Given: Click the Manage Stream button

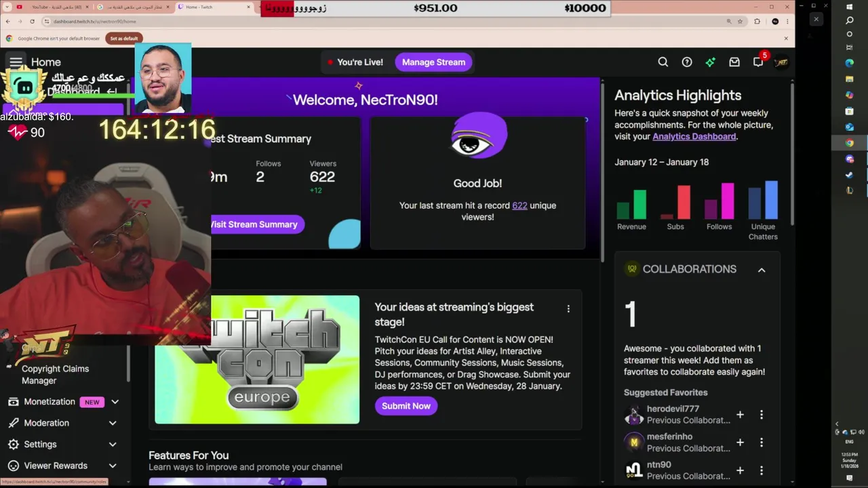Looking at the screenshot, I should point(433,62).
